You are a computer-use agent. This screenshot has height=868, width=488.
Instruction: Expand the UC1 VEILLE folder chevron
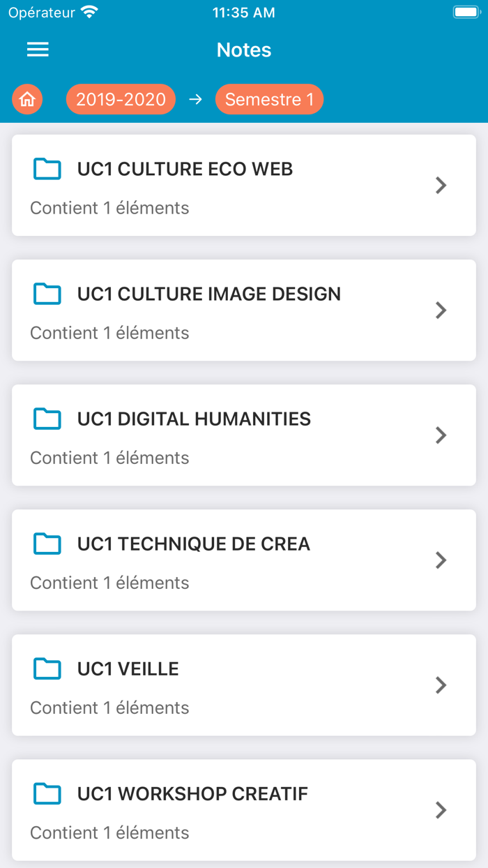441,685
